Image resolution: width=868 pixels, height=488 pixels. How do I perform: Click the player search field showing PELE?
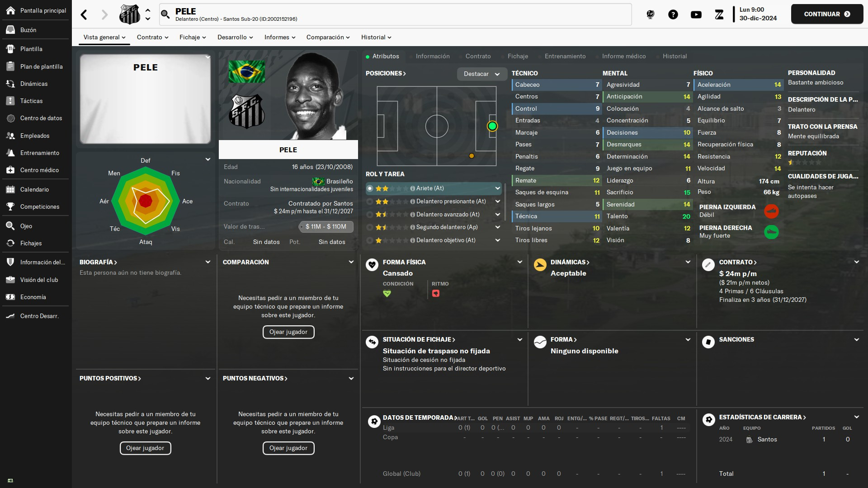point(396,14)
